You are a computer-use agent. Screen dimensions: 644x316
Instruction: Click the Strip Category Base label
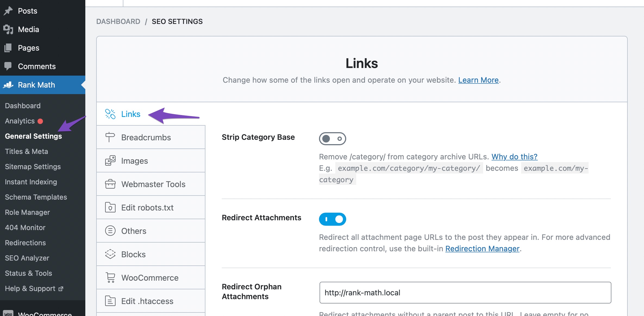pos(258,137)
